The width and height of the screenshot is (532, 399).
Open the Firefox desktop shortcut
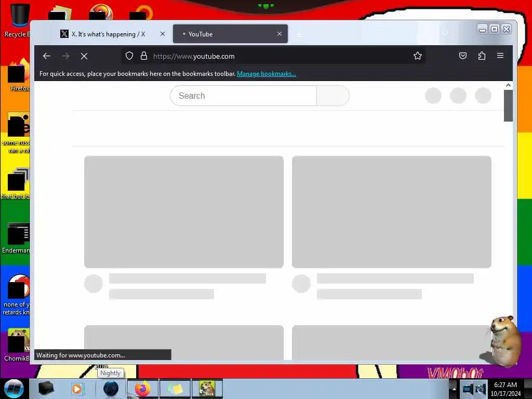click(19, 75)
